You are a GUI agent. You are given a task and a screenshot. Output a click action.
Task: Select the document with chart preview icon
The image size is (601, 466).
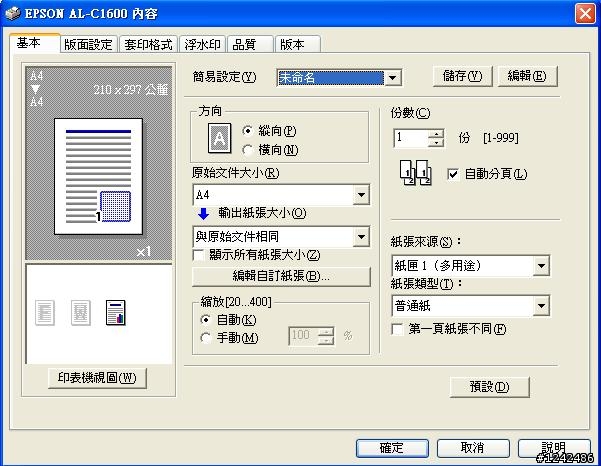(x=115, y=313)
